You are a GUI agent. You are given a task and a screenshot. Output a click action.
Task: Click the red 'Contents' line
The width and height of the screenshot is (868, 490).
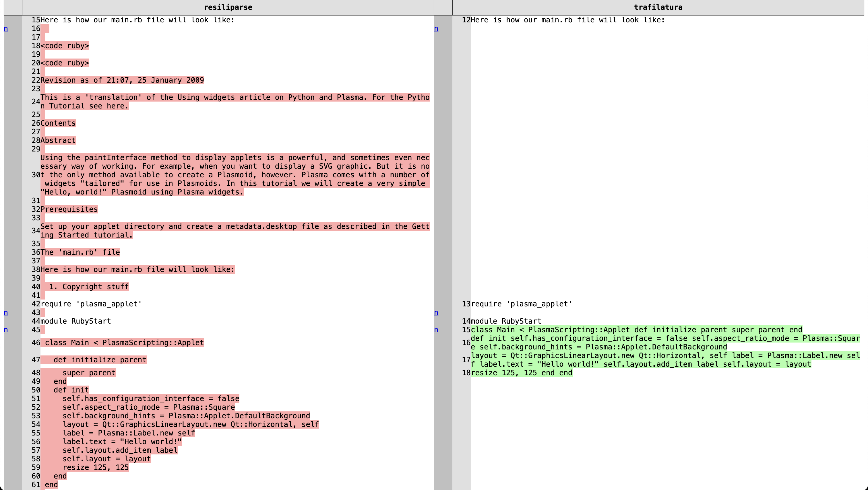(x=58, y=123)
